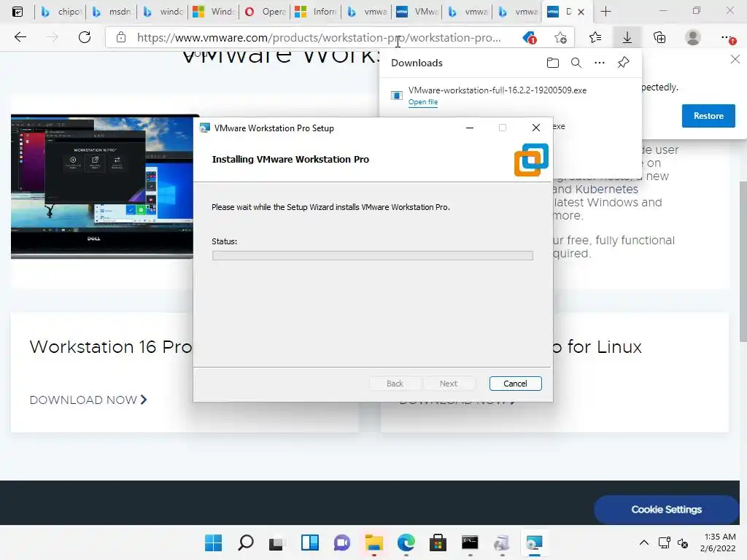Close the active browser tab
This screenshot has height=560, width=747.
[581, 12]
